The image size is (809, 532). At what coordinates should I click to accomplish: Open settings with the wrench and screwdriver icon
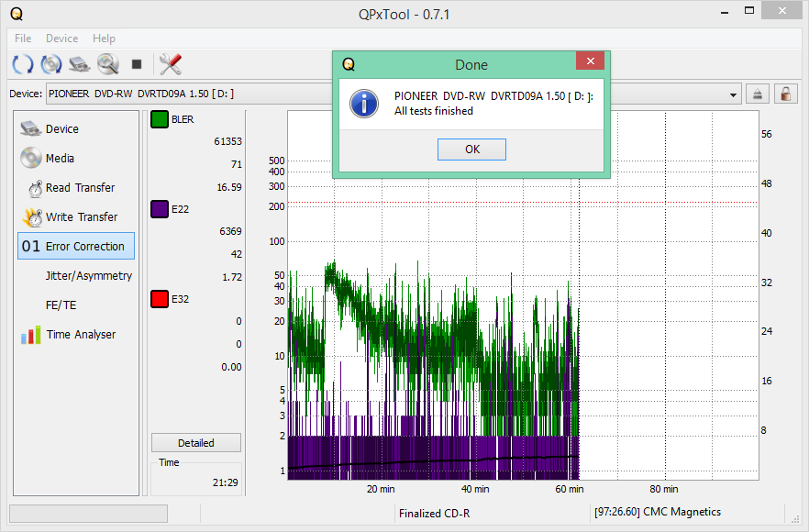171,64
